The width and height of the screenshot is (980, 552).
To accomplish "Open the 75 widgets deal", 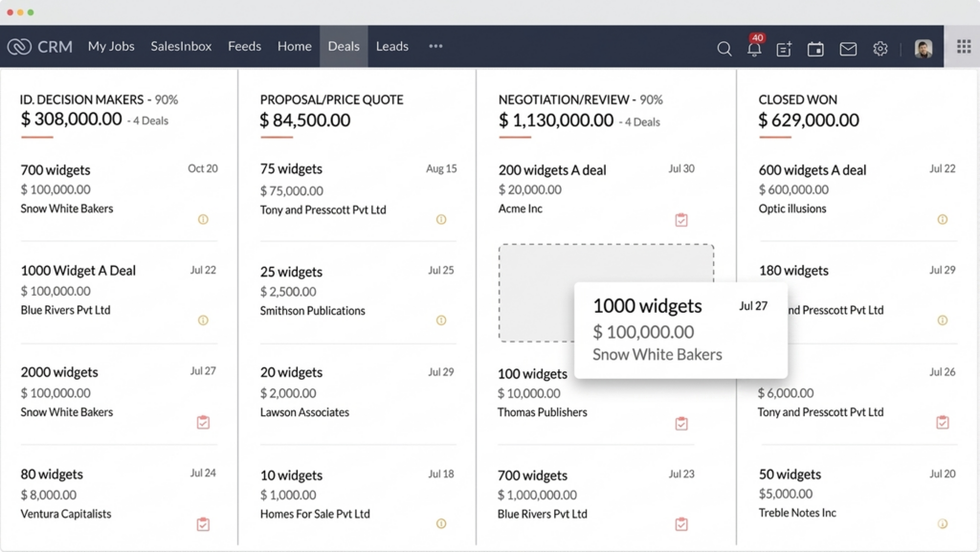I will coord(291,169).
